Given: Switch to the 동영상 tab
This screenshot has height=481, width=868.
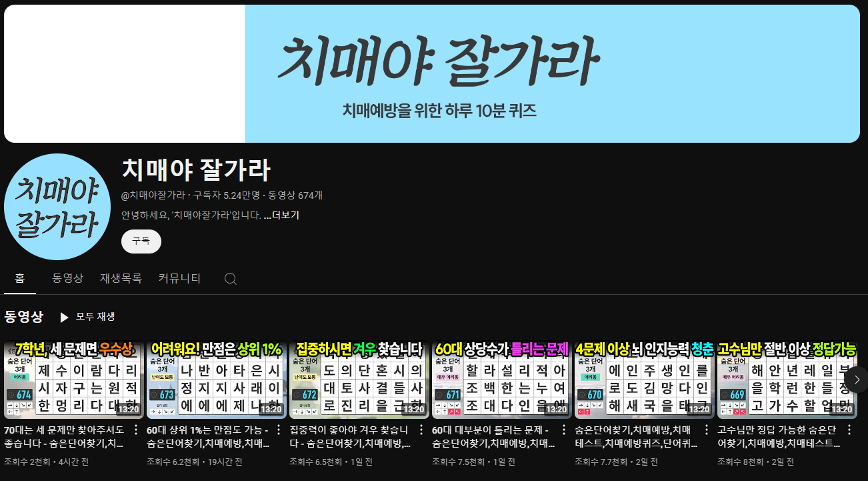Looking at the screenshot, I should [67, 278].
